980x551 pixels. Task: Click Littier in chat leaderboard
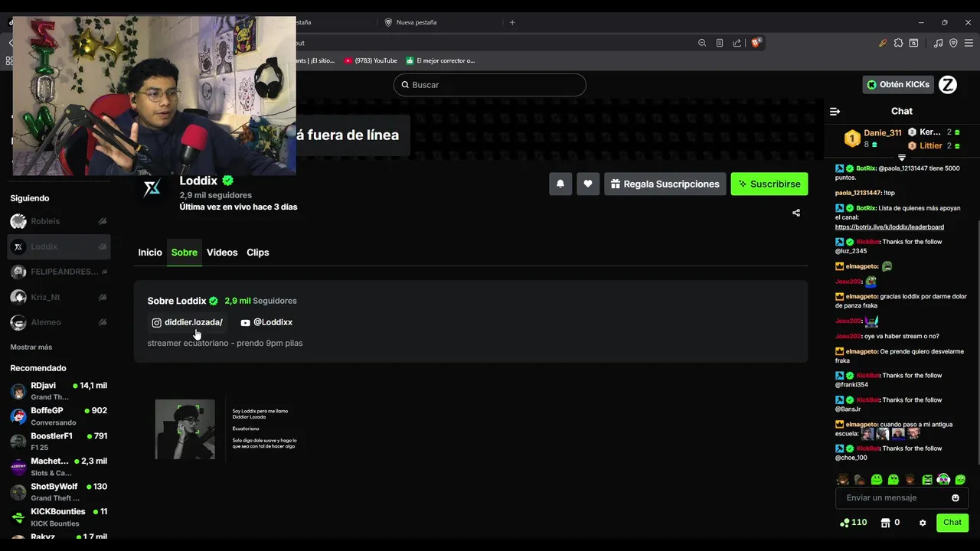click(x=931, y=145)
